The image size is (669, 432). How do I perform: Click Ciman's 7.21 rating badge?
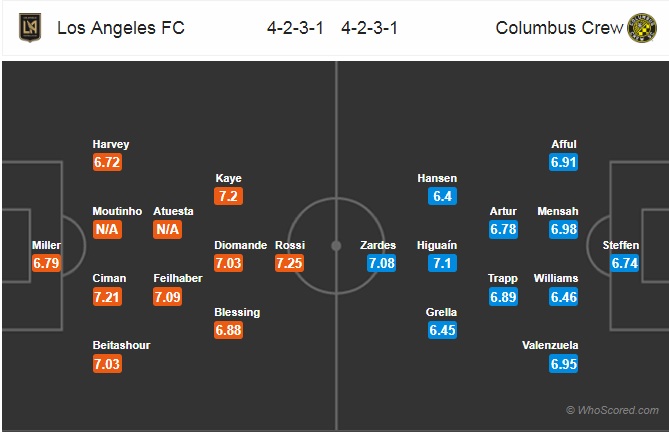tap(107, 297)
